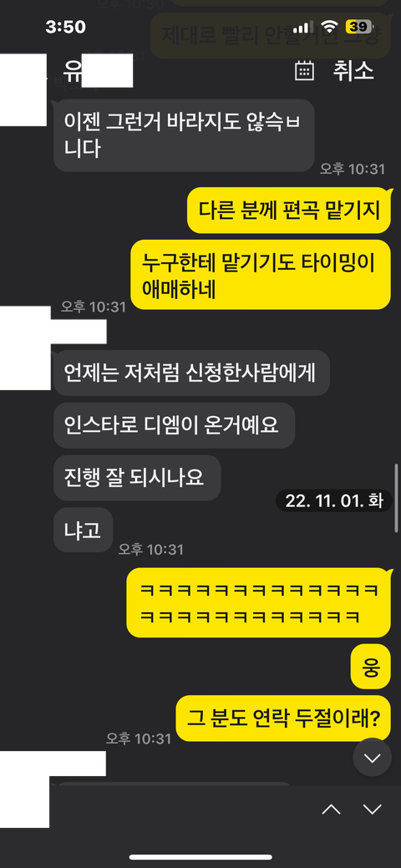Screen dimensions: 401x868
Task: Tap the yellow ㅋㅋㅋ laughing message bubble
Action: [259, 602]
